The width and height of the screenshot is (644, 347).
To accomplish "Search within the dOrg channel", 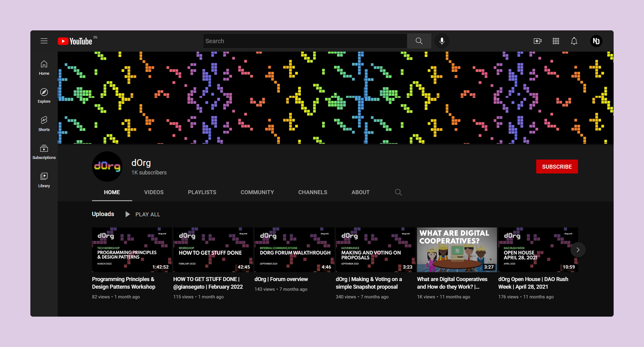I will (x=399, y=192).
